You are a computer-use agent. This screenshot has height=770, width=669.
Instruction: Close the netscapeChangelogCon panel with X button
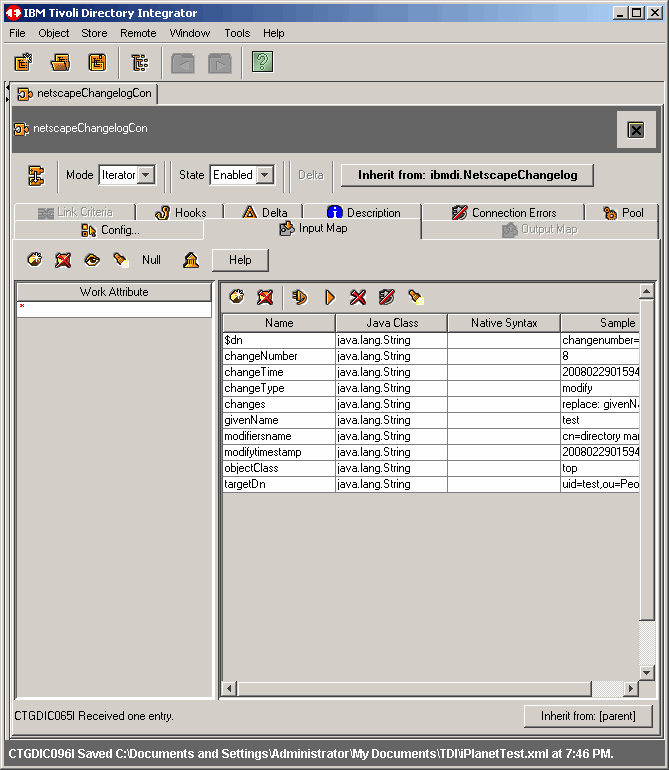(x=635, y=130)
